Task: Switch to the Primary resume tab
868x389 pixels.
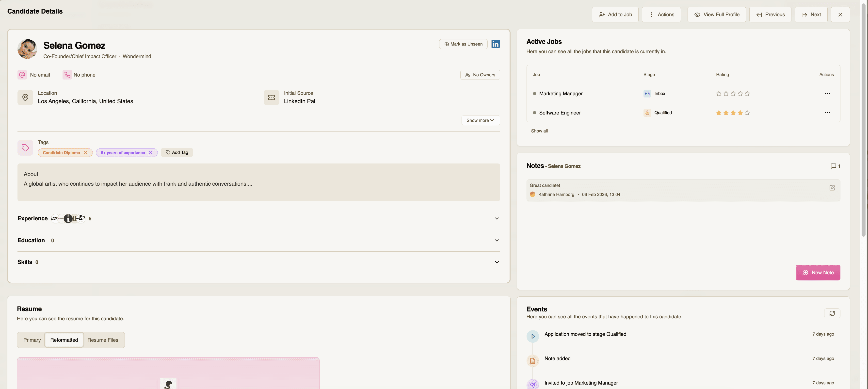Action: tap(32, 340)
